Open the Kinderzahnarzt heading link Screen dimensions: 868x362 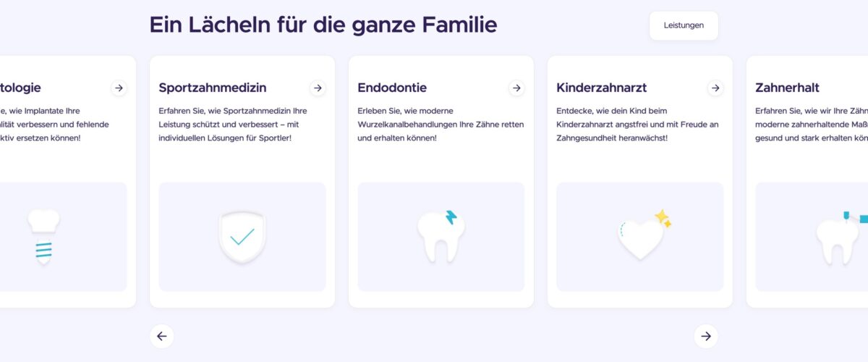pyautogui.click(x=601, y=88)
